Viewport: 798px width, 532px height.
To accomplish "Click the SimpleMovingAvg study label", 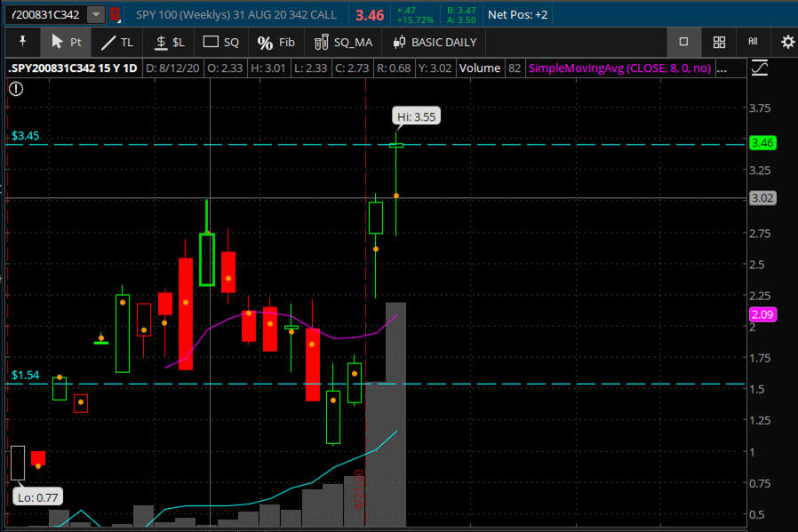I will (x=618, y=67).
